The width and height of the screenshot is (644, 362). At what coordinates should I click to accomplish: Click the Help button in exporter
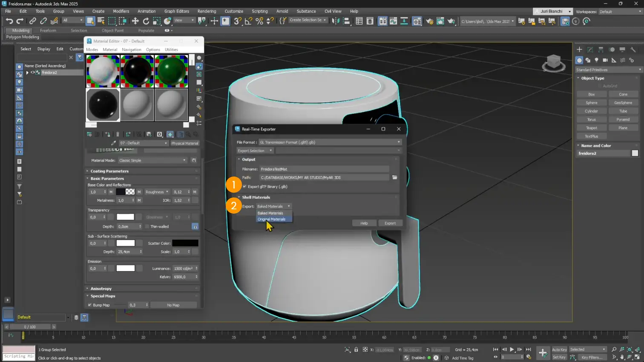coord(364,223)
